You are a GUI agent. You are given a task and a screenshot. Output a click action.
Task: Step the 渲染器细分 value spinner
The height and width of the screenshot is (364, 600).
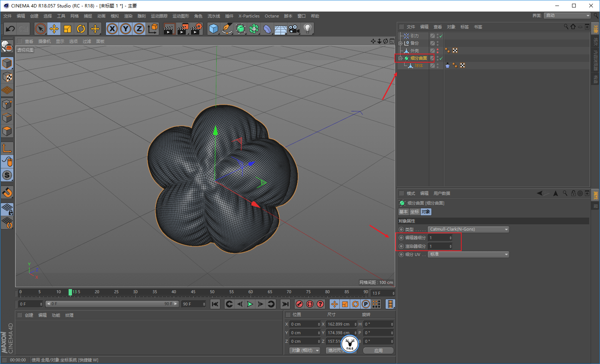pos(450,246)
